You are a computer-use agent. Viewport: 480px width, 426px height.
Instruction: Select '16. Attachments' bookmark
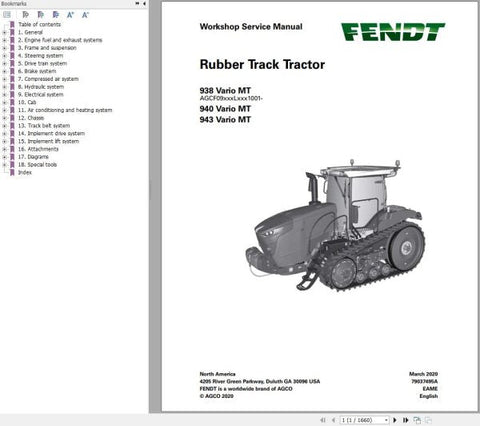tap(38, 149)
